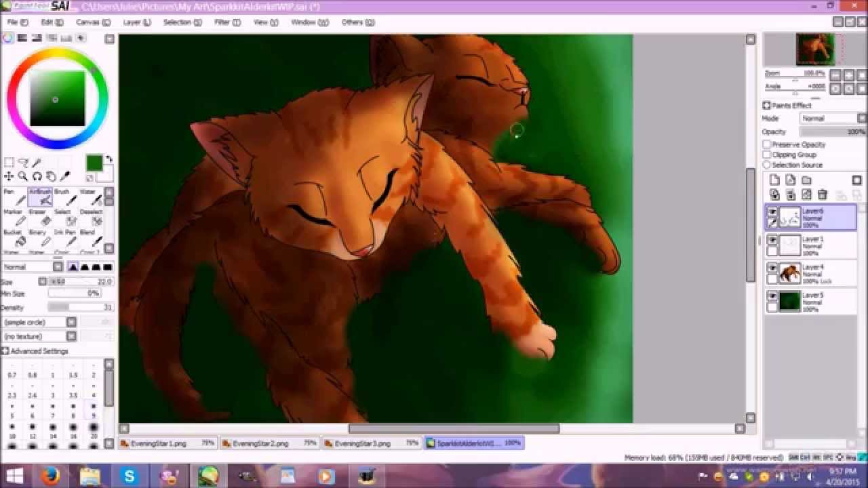Open the Filter menu
This screenshot has height=488, width=868.
[227, 22]
